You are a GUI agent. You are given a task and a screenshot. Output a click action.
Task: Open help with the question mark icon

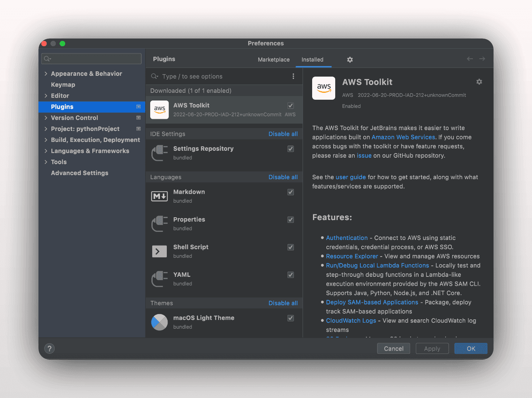point(49,349)
